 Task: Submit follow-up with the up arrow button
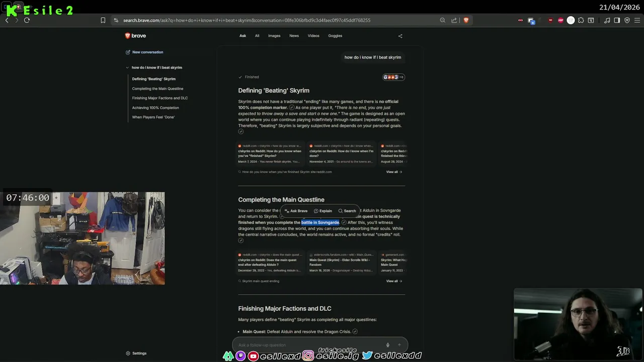click(x=399, y=345)
